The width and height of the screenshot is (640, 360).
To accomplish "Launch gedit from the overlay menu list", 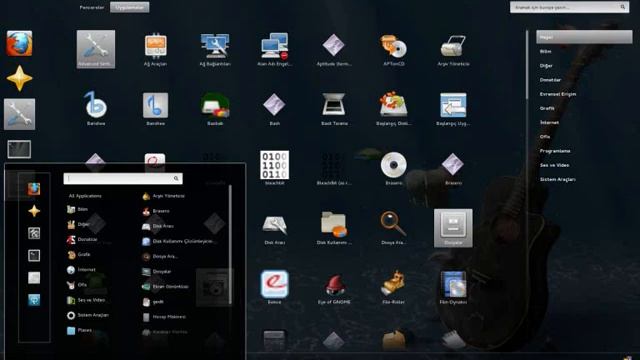I will tap(153, 302).
